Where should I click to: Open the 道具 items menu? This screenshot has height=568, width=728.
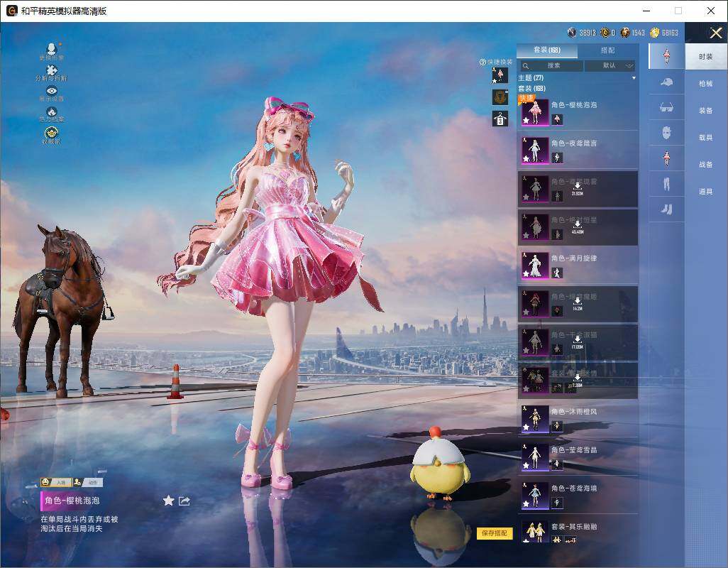(x=706, y=192)
